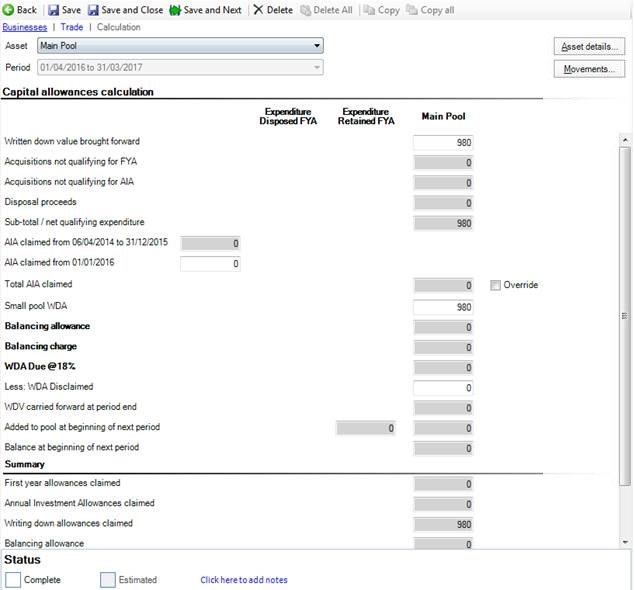
Task: Click the WDV carried forward at period end value
Action: pos(443,408)
